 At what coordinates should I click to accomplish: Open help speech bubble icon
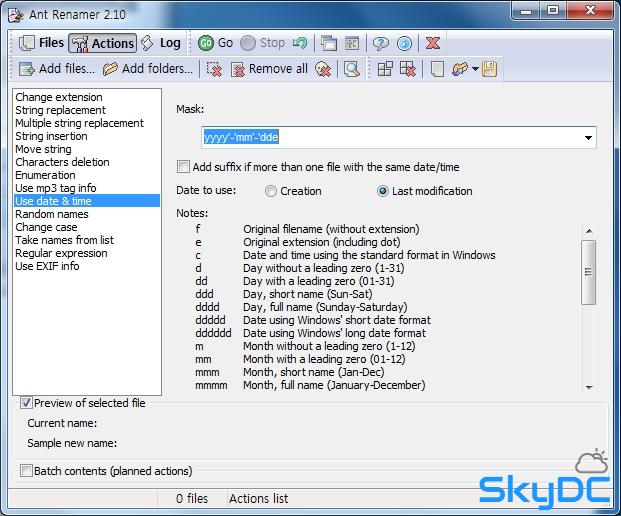coord(381,43)
